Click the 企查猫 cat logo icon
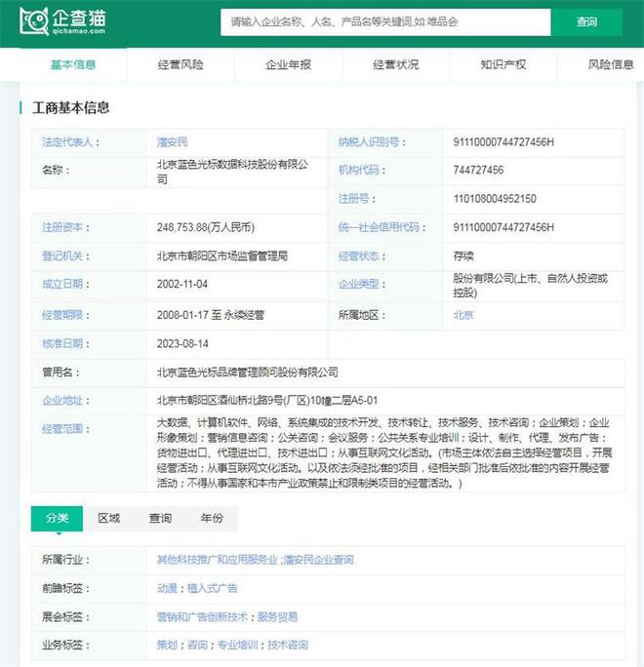 click(33, 20)
